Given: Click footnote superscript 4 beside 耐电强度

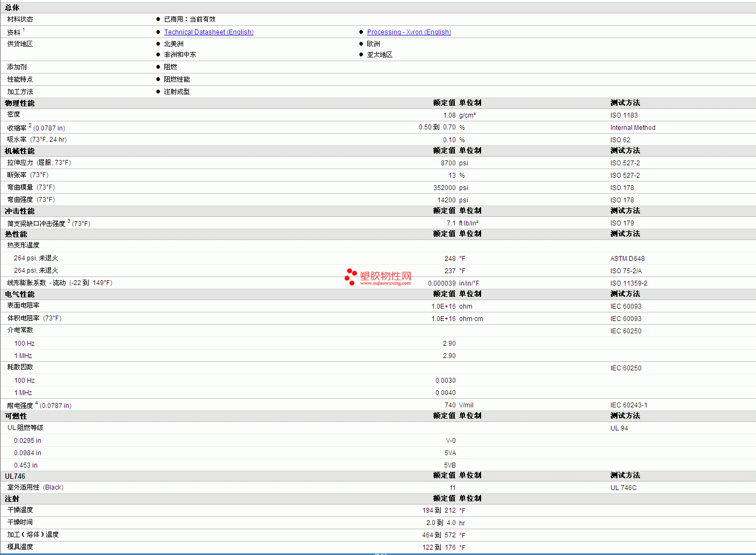Looking at the screenshot, I should click(x=37, y=403).
